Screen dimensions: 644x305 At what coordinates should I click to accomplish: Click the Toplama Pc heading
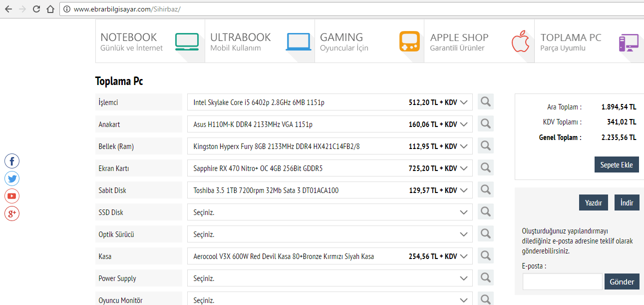119,81
